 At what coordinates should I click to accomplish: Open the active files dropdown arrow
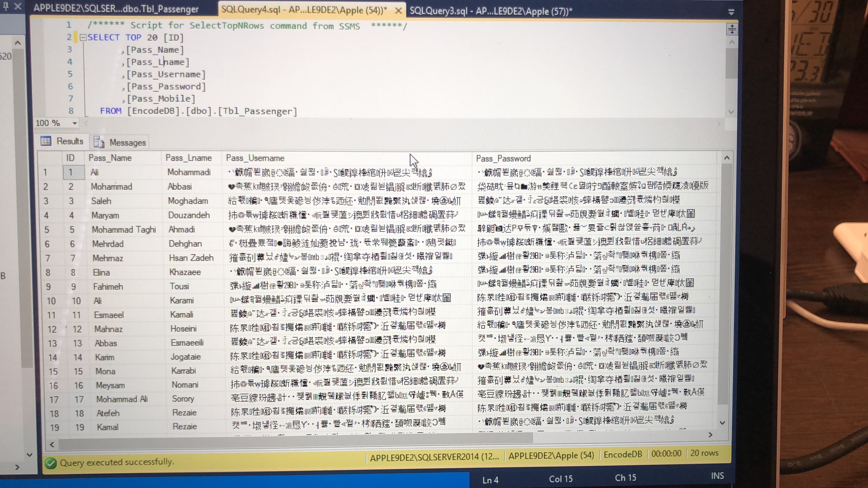coord(731,12)
